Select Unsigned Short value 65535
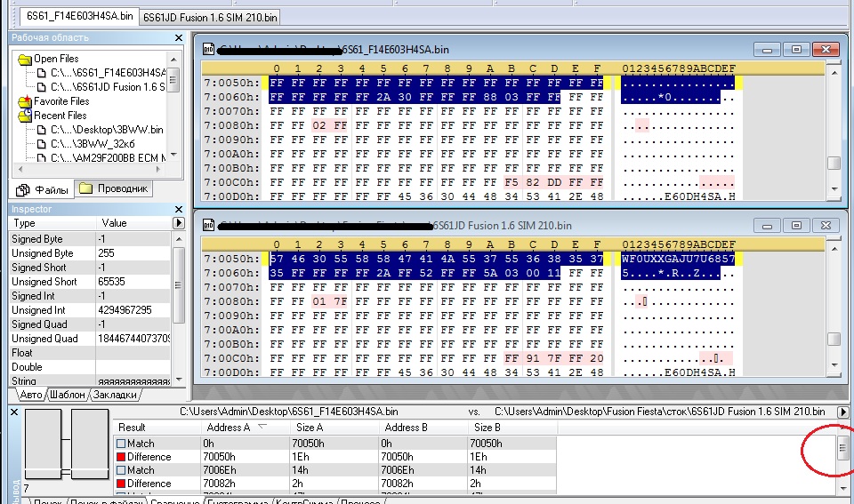Screen dimensions: 854x504 pos(133,282)
